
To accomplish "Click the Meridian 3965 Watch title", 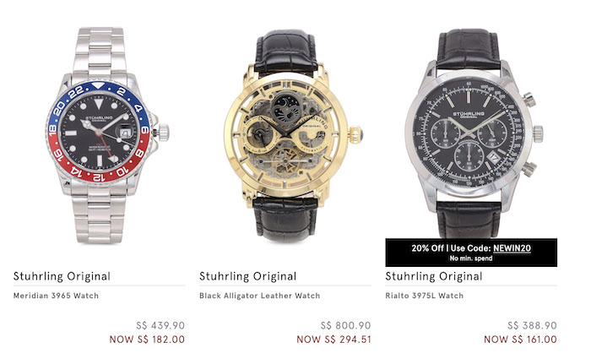I will 56,296.
